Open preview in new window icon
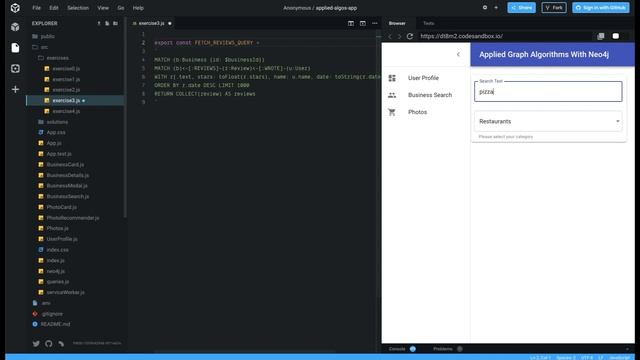640x360 pixels. click(601, 36)
